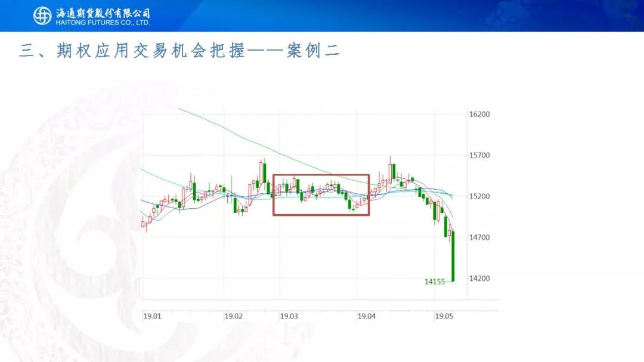
Task: Select the slide title 期权应用交易机会把握——案例二
Action: point(179,51)
